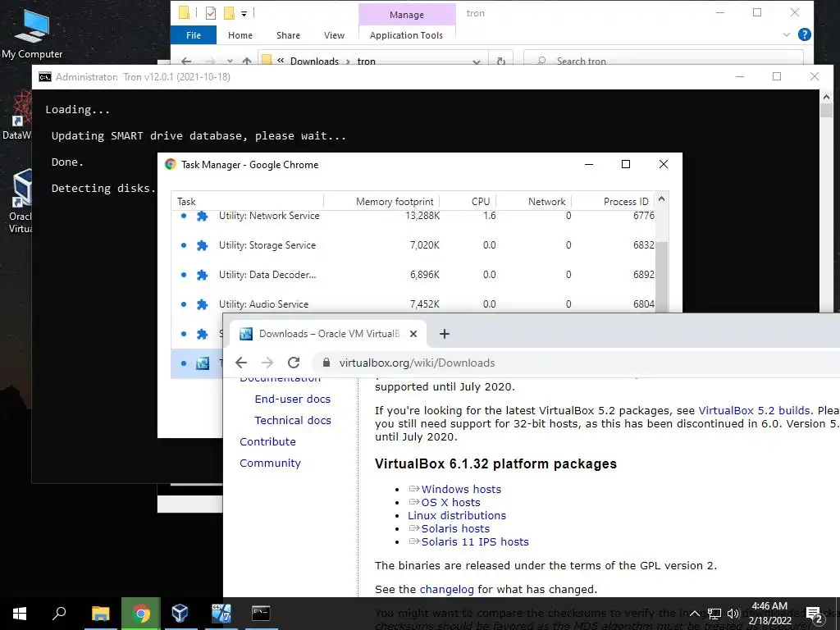Click the Chrome back arrow button
This screenshot has height=630, width=840.
point(241,363)
